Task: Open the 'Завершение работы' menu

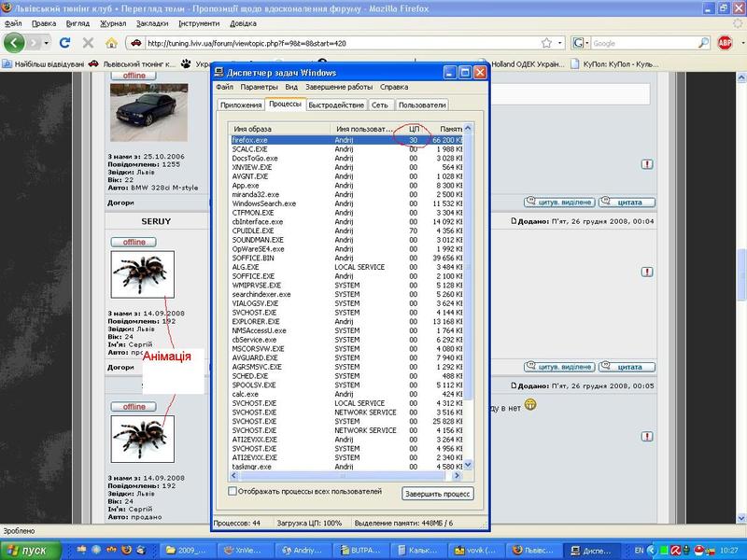Action: (339, 87)
